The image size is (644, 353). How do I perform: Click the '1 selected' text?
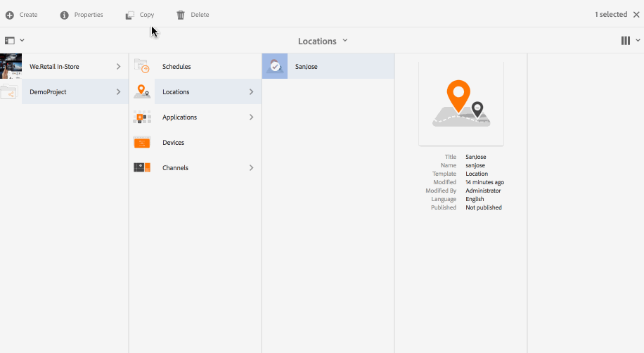tap(611, 14)
